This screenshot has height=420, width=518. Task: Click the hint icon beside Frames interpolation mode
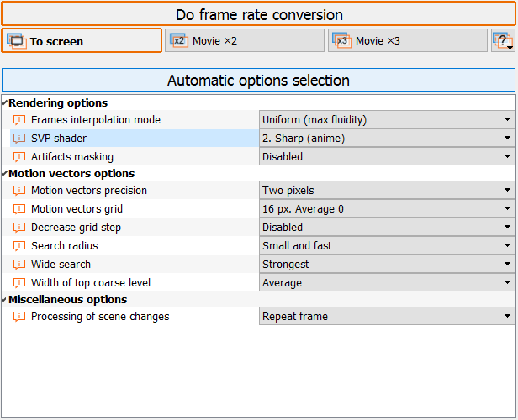(19, 120)
